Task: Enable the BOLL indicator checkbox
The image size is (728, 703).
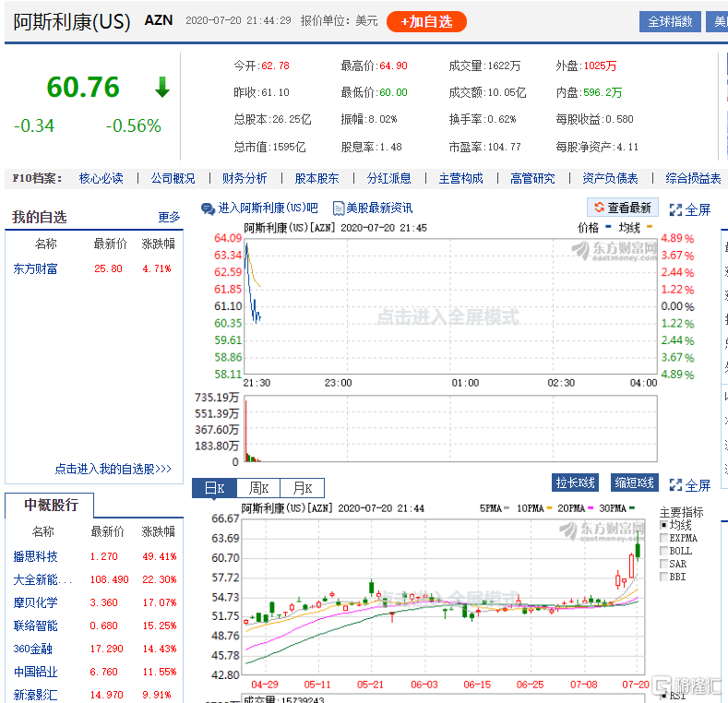Action: pos(664,551)
